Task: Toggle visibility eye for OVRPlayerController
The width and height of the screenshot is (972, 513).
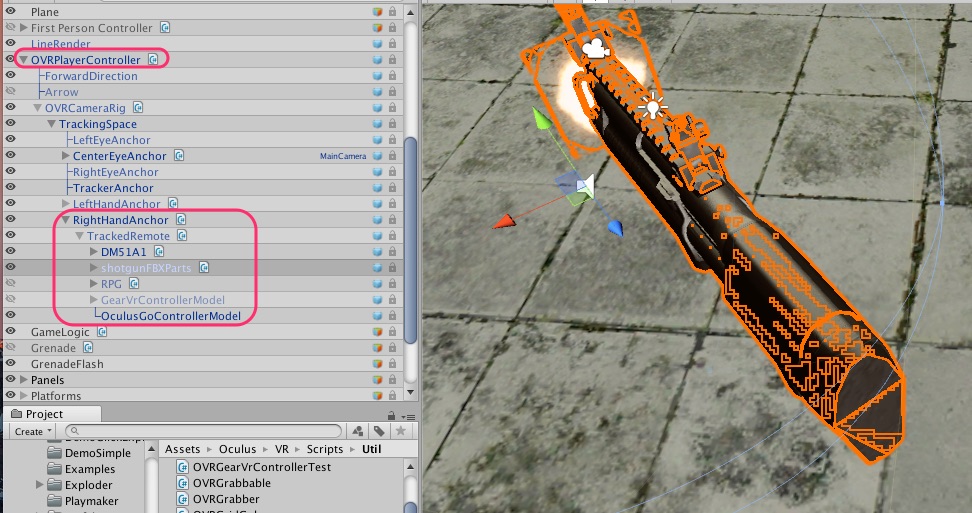Action: (10, 60)
